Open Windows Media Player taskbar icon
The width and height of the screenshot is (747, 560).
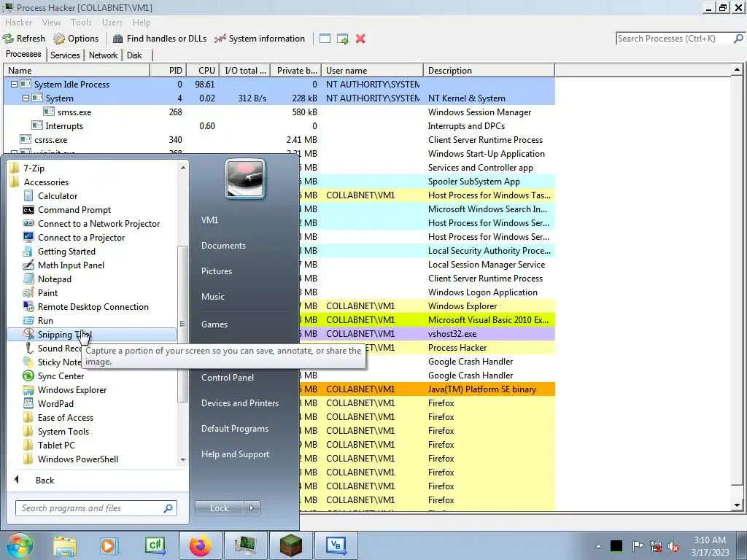(x=109, y=545)
